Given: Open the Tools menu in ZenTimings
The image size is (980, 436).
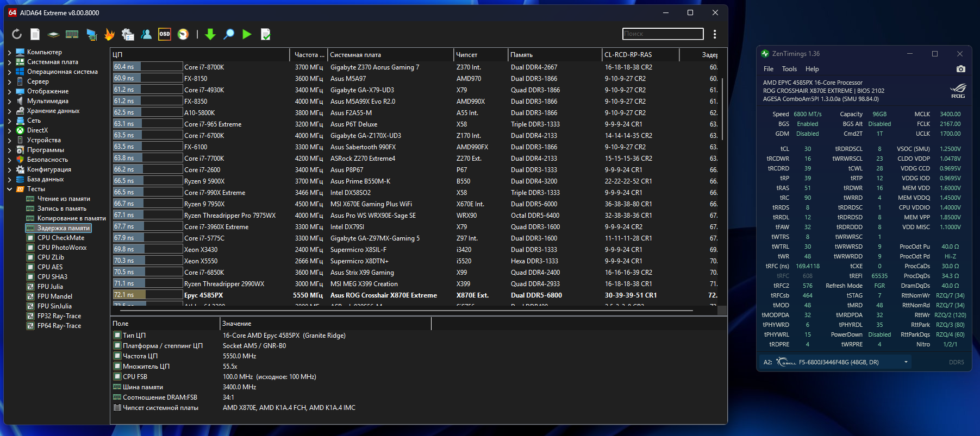Looking at the screenshot, I should pos(789,69).
